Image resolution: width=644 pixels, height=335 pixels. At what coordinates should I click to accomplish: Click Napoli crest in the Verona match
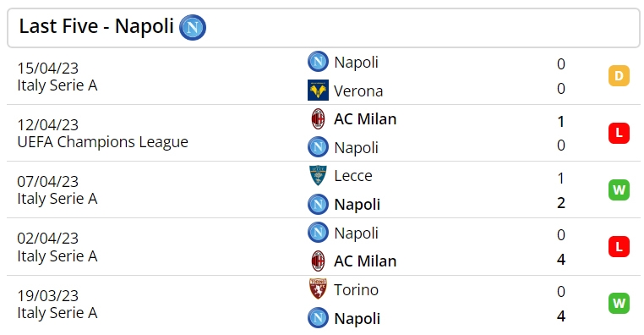(x=318, y=62)
